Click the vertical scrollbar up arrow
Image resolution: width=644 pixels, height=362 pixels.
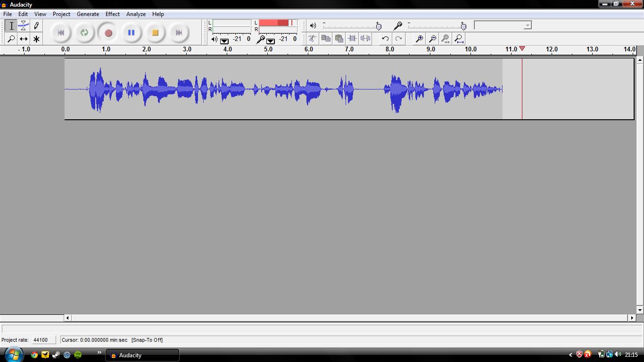tap(640, 60)
